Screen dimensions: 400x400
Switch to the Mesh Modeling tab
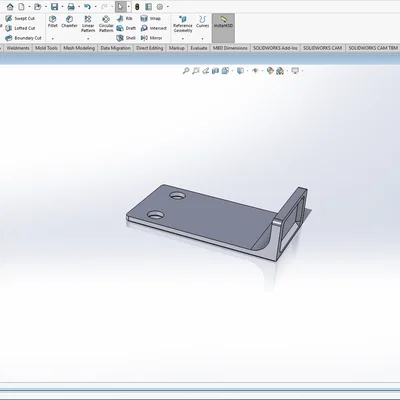coord(79,48)
